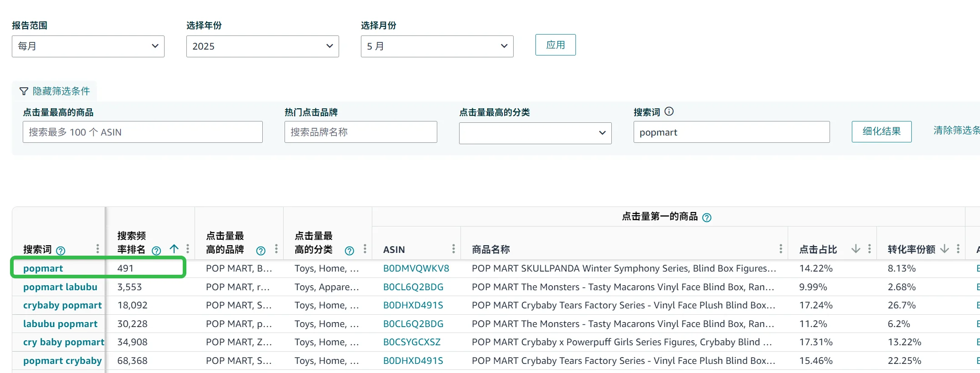The height and width of the screenshot is (373, 980).
Task: Open 点击量最高的分类 column options dots
Action: [x=365, y=249]
